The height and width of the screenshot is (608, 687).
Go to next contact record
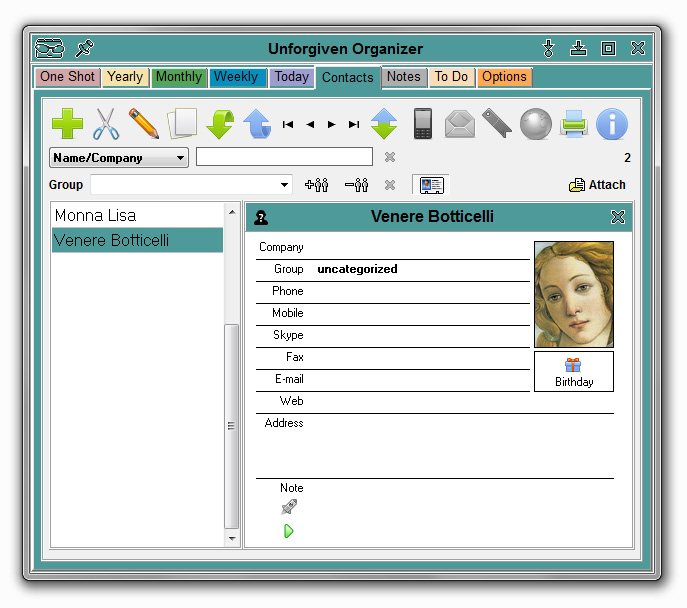tap(332, 125)
